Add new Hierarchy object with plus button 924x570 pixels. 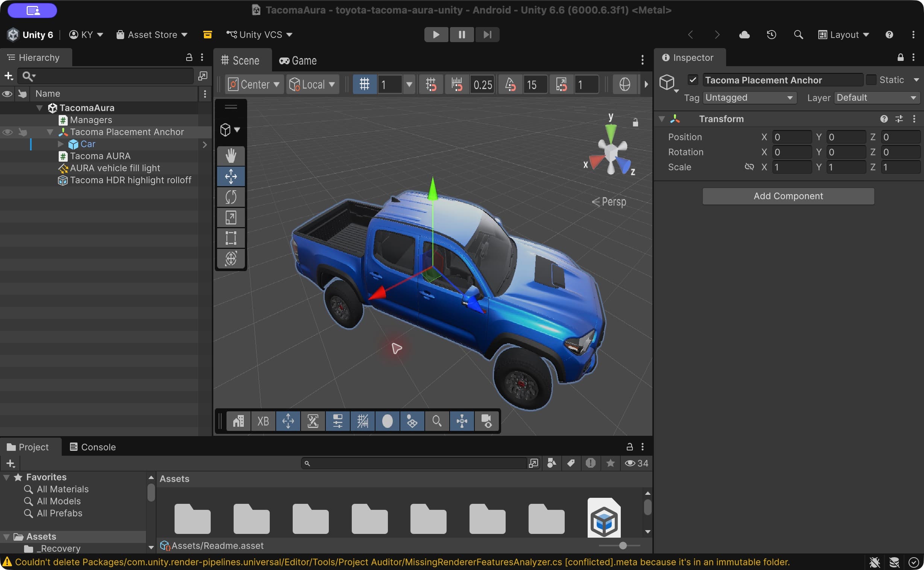pos(9,76)
